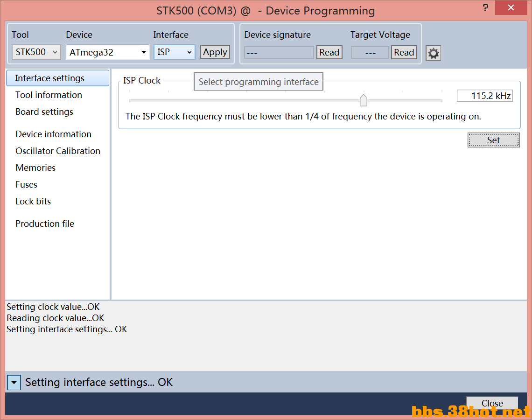Click the help question mark icon
532x420 pixels.
coord(485,8)
